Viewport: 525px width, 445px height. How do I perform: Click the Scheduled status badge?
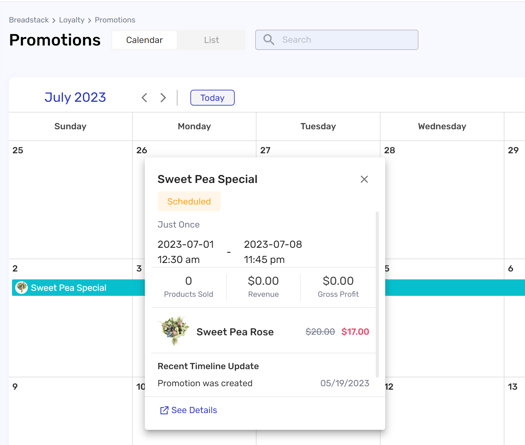[189, 201]
